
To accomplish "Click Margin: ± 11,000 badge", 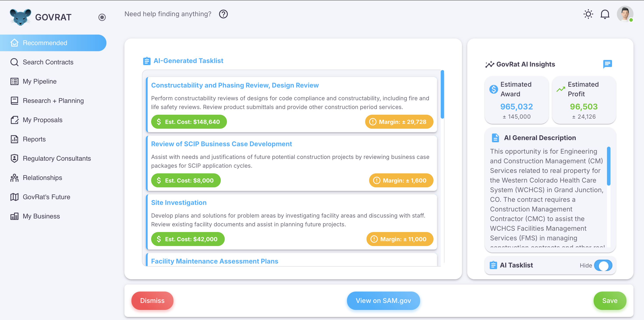I will 400,239.
